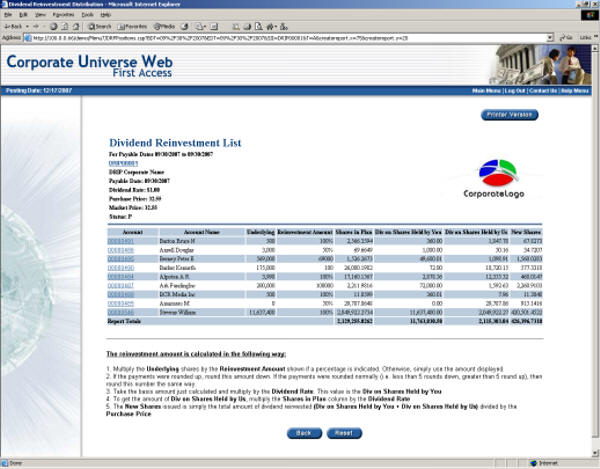
Task: Refresh the page using the Refresh icon
Action: point(65,26)
